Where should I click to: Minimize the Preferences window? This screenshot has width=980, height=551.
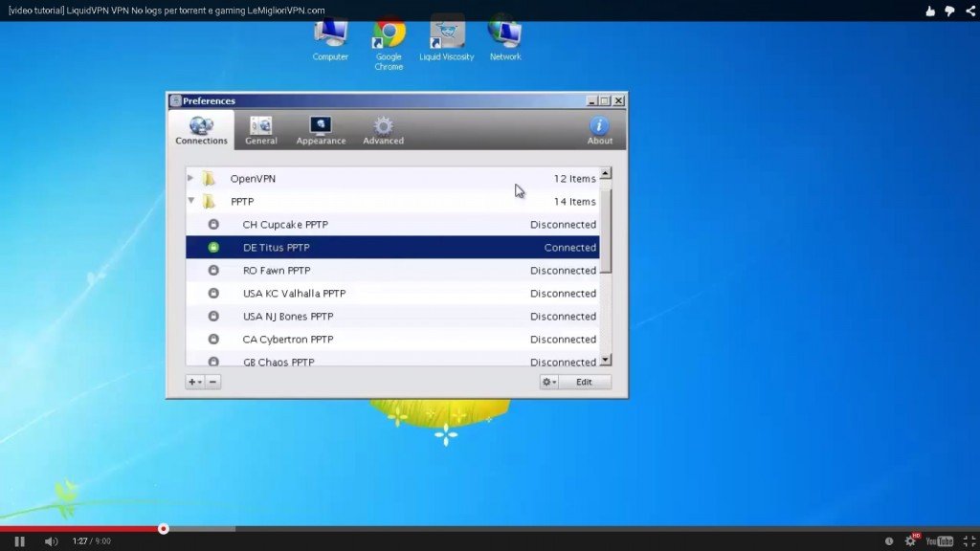pos(591,100)
